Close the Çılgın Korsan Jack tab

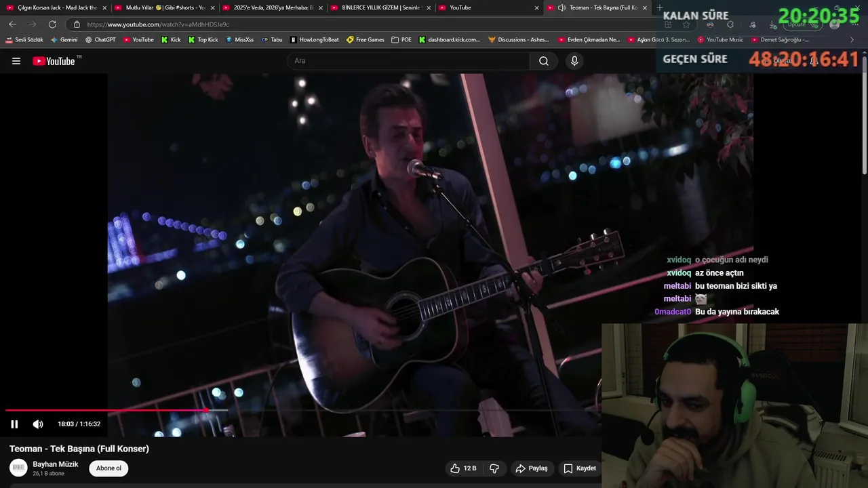[x=104, y=7]
